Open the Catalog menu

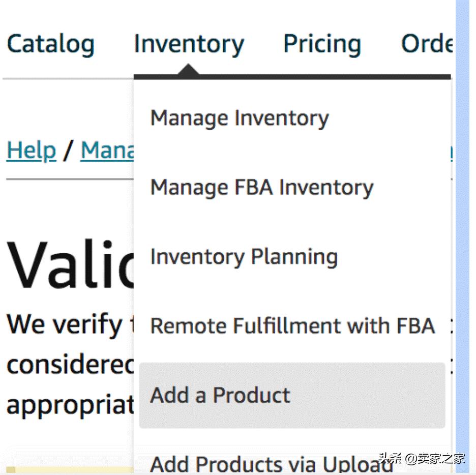[x=50, y=44]
